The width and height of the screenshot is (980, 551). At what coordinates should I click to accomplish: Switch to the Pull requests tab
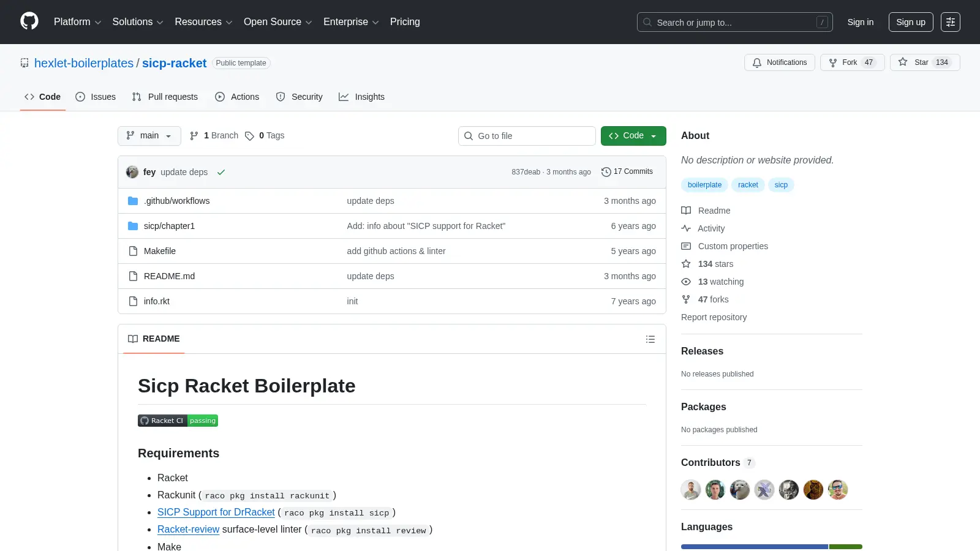pyautogui.click(x=165, y=97)
